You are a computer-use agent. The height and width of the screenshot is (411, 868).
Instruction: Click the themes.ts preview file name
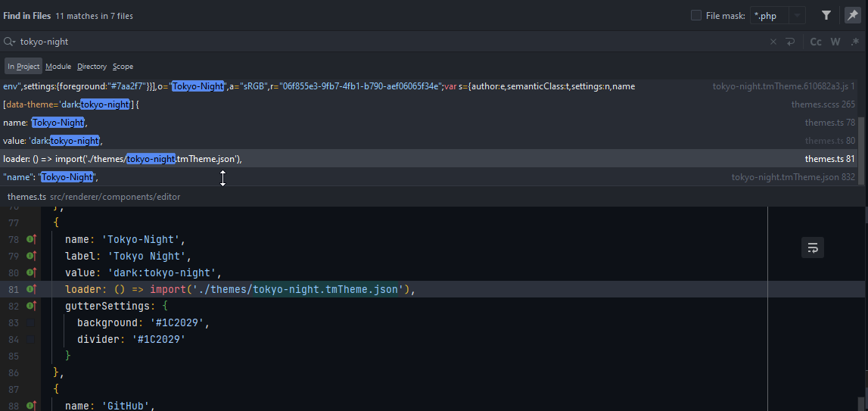(x=26, y=197)
